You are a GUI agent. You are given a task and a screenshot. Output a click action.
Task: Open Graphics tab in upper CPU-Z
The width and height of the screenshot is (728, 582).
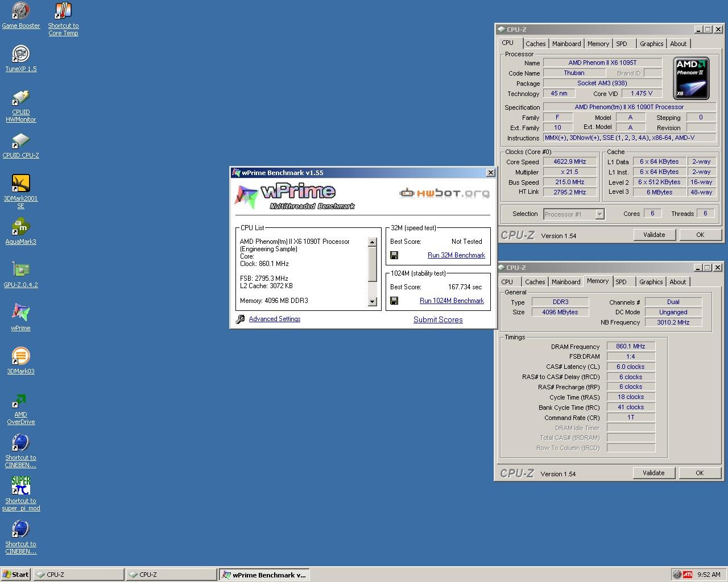click(x=651, y=44)
